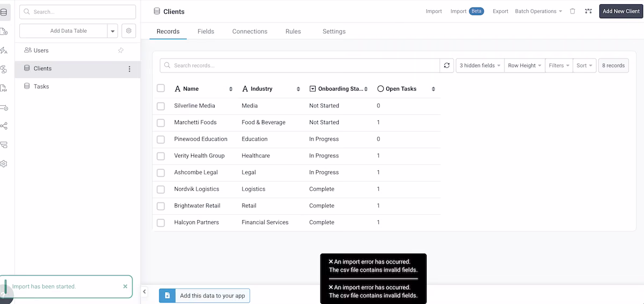
Task: Click the circle icon on Open Tasks column
Action: point(380,89)
